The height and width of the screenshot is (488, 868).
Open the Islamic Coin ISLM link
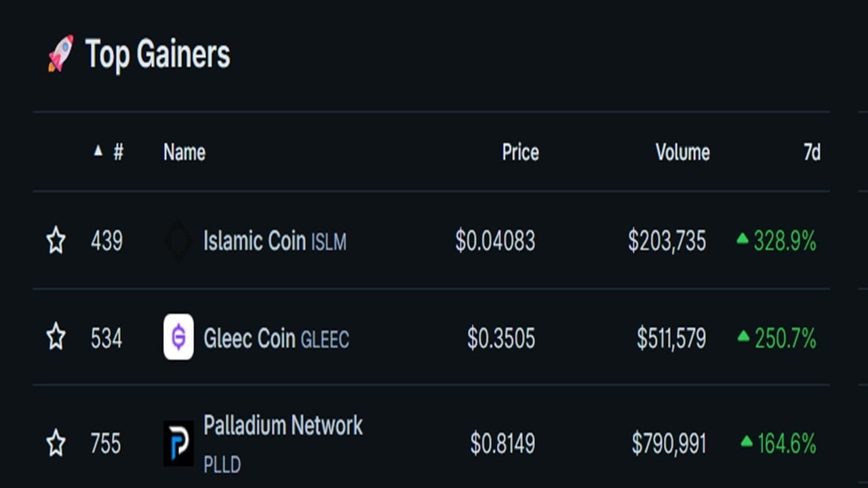click(x=274, y=241)
